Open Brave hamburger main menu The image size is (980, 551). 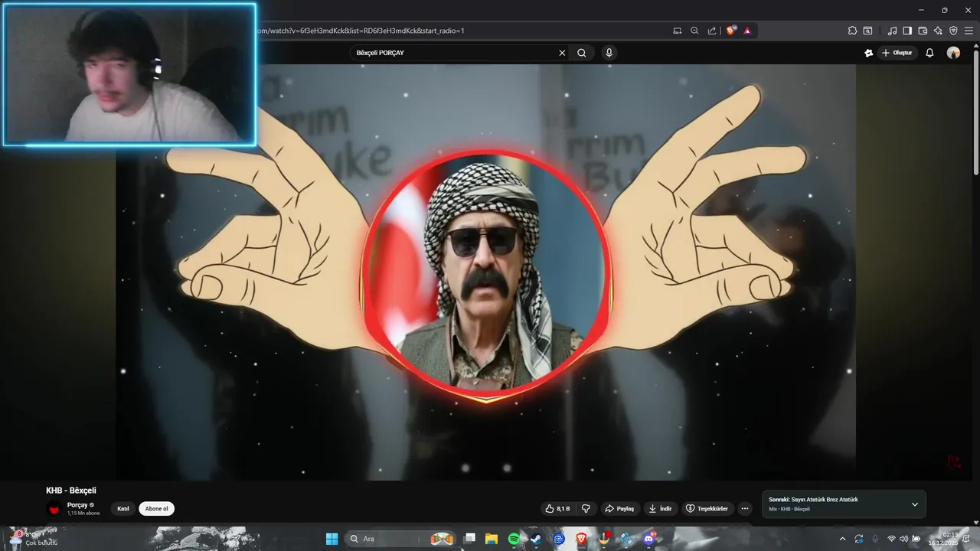click(969, 31)
